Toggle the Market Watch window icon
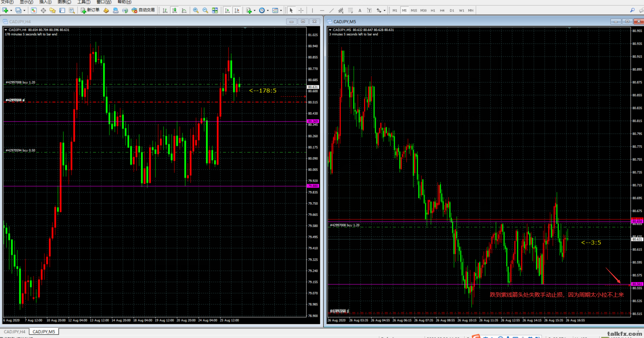The height and width of the screenshot is (338, 644). [x=33, y=10]
